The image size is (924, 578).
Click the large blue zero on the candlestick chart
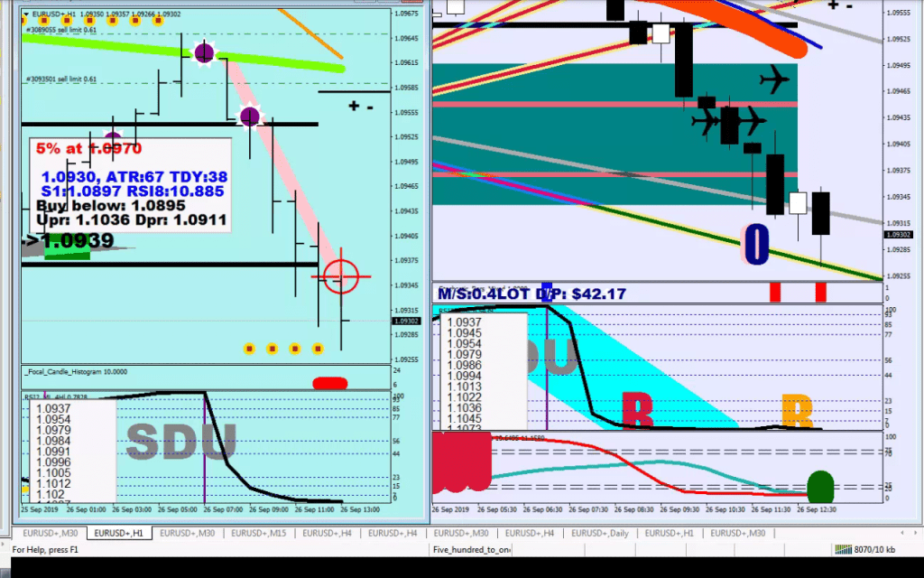pyautogui.click(x=756, y=246)
